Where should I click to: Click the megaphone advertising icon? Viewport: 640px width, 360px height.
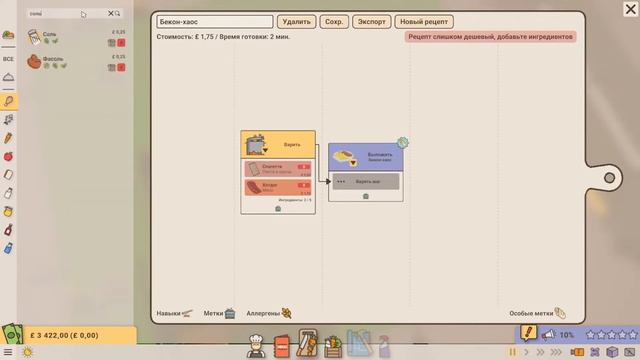[x=548, y=335]
